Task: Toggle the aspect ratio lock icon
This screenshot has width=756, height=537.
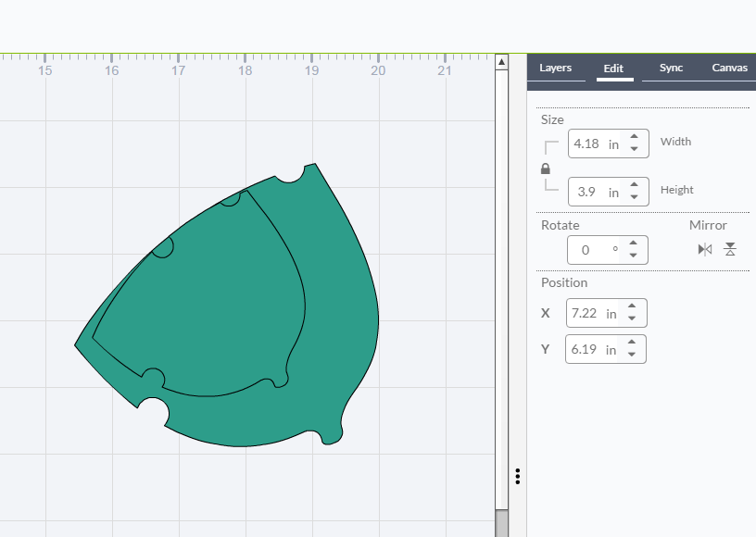Action: (546, 169)
